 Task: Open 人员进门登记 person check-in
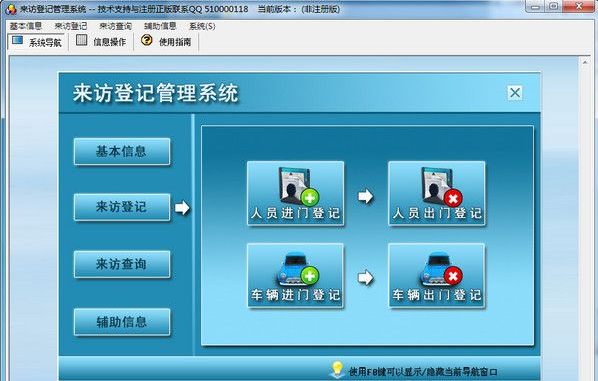[x=296, y=193]
